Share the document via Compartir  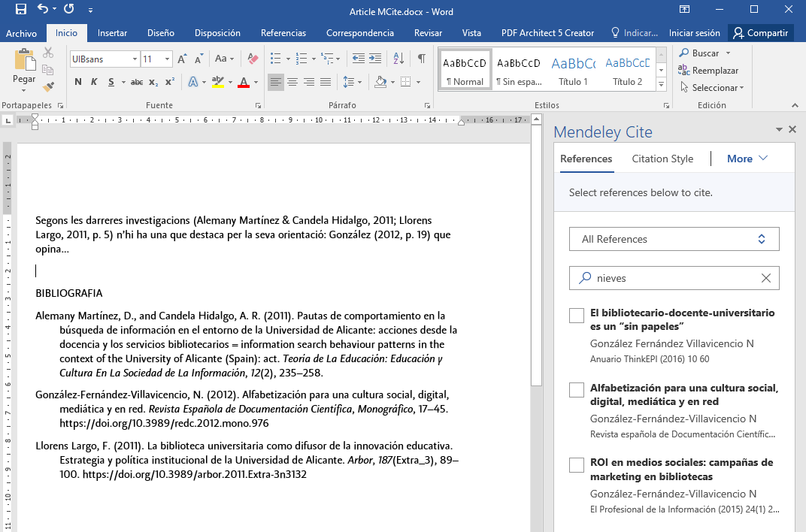click(x=761, y=33)
